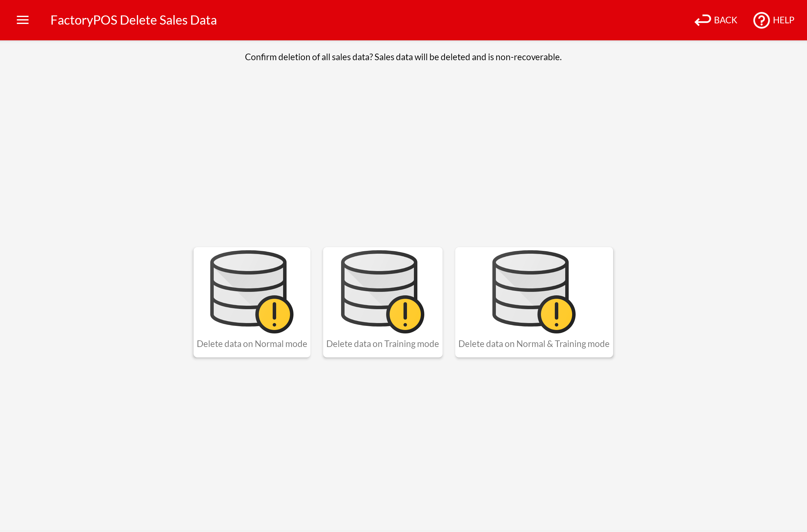Viewport: 807px width, 532px height.
Task: Click top disk of Normal & Training database
Action: 531,262
